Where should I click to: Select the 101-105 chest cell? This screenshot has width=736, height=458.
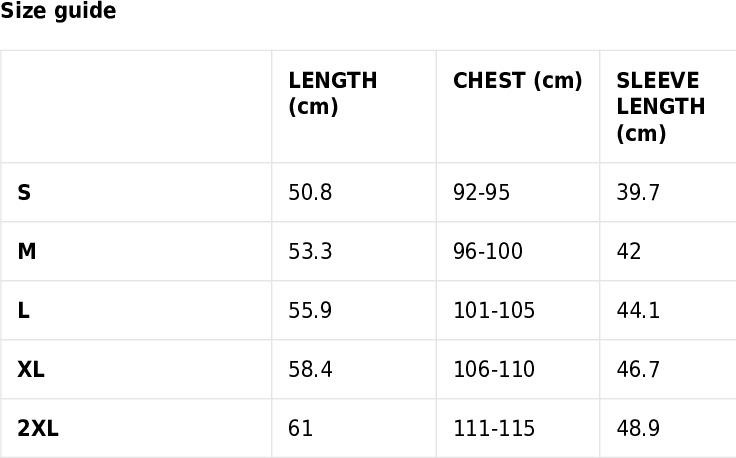pyautogui.click(x=518, y=311)
